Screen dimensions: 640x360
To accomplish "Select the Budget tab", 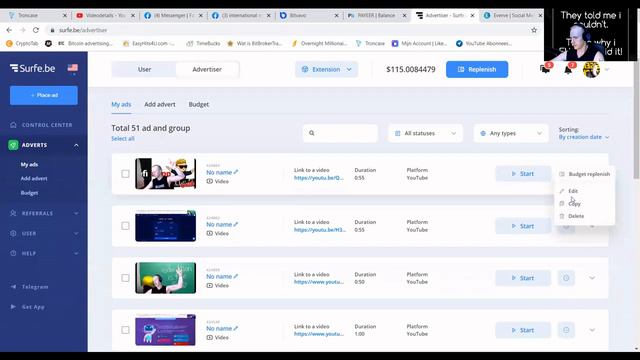I will 198,104.
